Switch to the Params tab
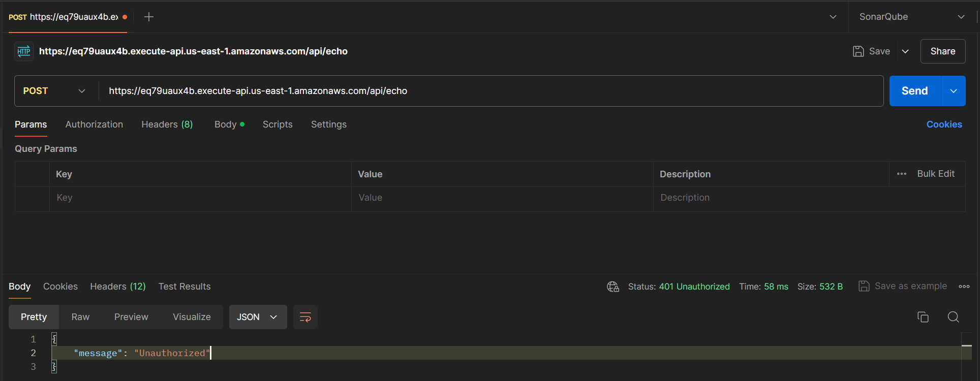The height and width of the screenshot is (381, 980). click(x=31, y=124)
